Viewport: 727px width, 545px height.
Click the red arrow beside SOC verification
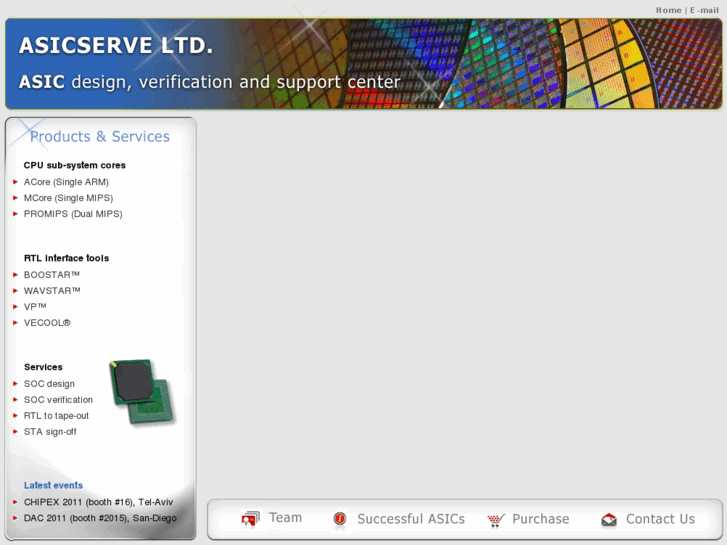tap(15, 400)
